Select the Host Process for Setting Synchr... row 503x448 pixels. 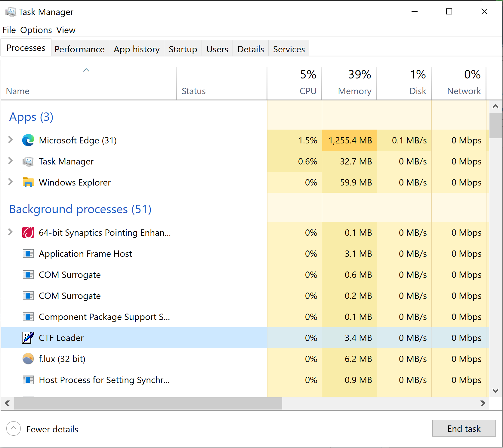(245, 380)
